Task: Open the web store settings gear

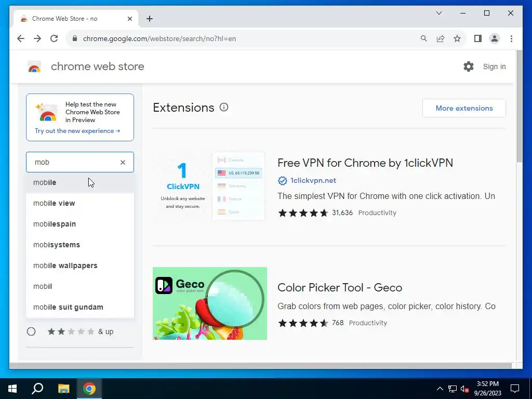Action: pos(469,66)
